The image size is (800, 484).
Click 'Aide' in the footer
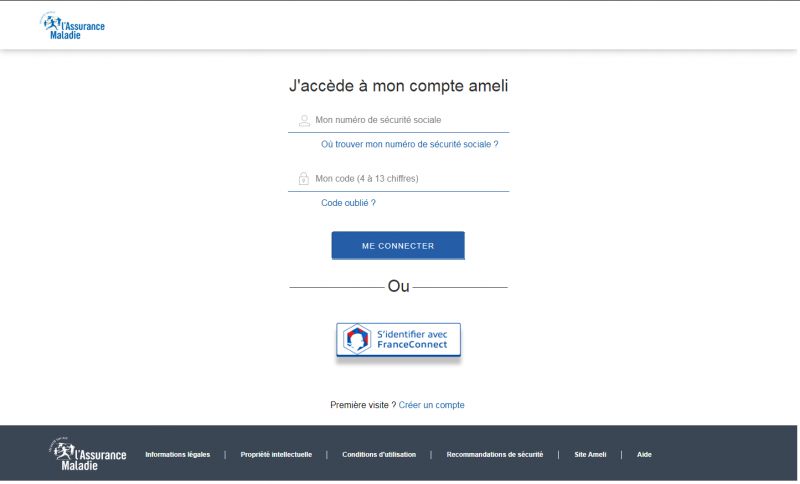click(644, 454)
